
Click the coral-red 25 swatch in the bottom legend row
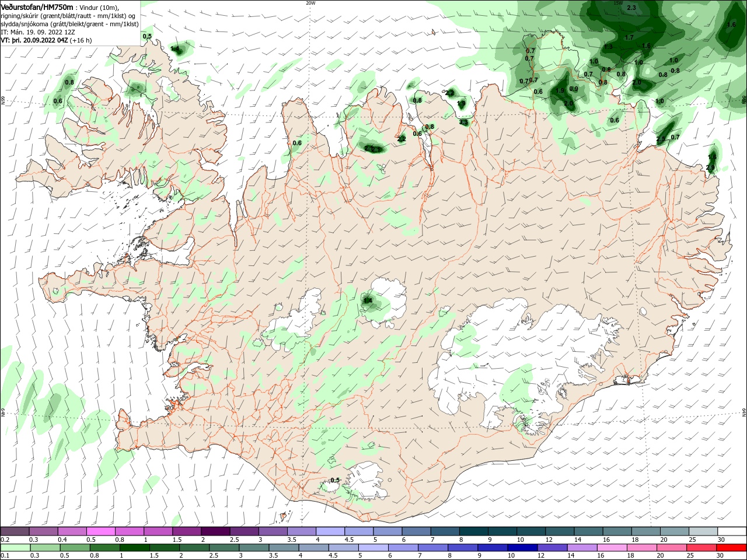coord(701,548)
